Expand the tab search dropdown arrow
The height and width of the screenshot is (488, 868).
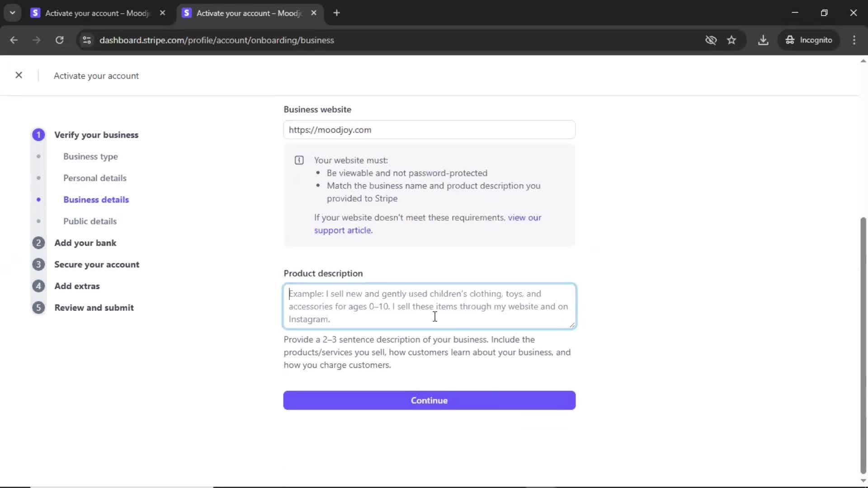click(13, 13)
